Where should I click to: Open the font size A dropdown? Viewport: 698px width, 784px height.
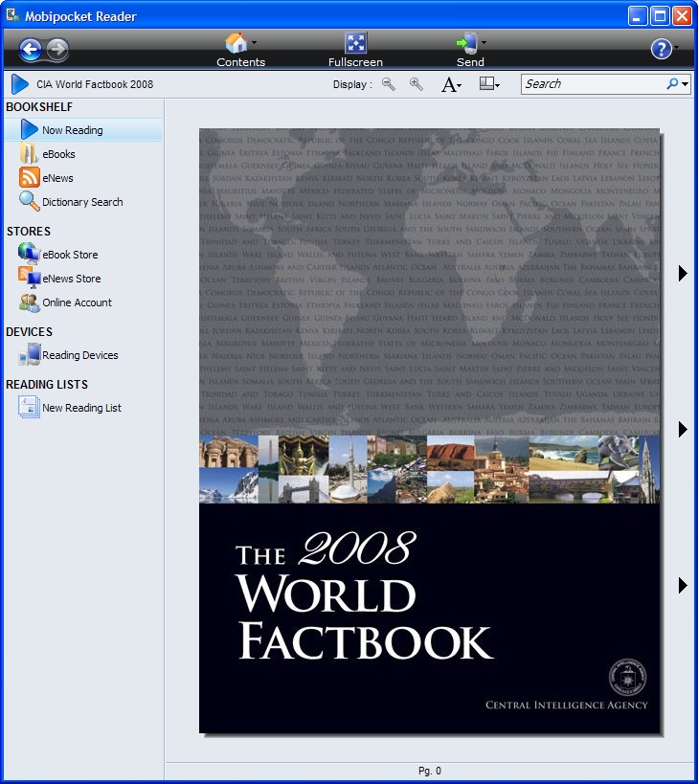452,84
